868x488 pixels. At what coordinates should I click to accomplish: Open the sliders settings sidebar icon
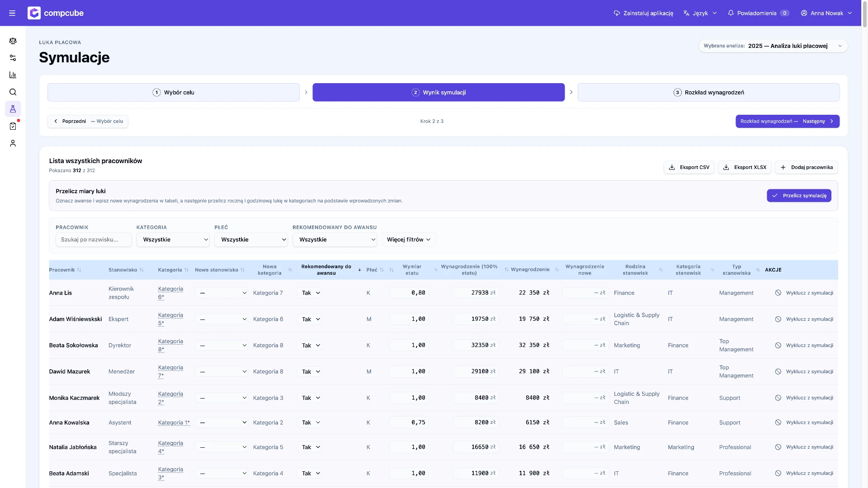pos(13,58)
